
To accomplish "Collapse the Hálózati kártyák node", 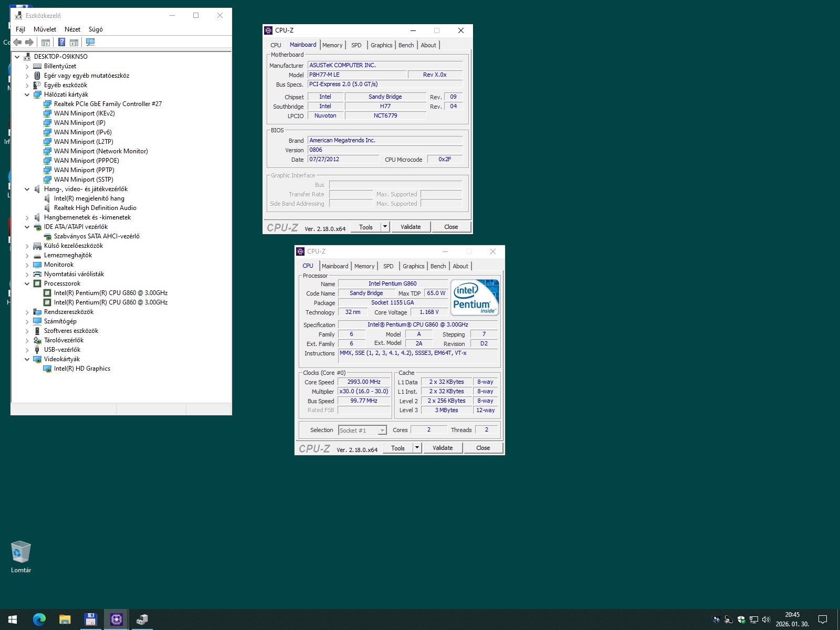I will tap(27, 95).
